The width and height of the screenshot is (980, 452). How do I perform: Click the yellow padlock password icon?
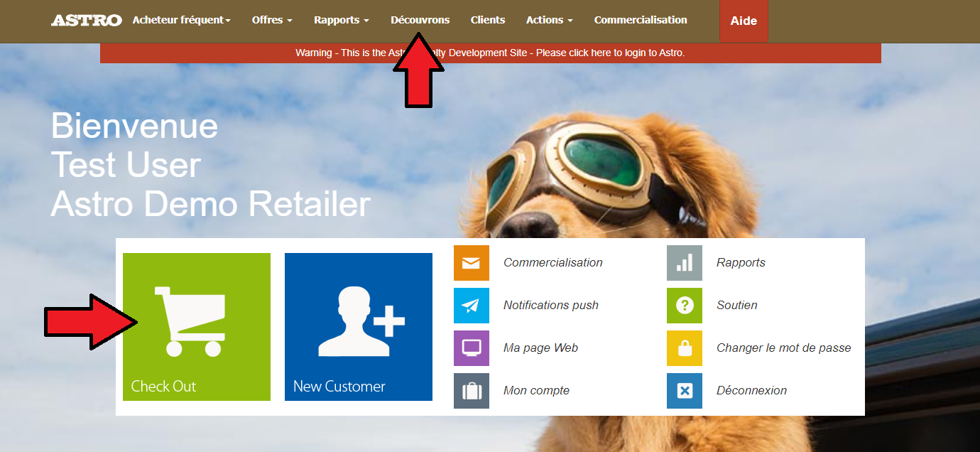pos(685,348)
